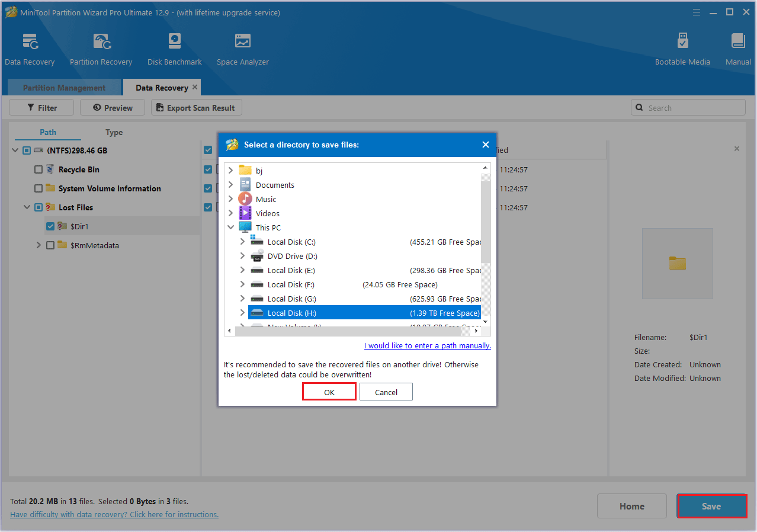Screen dimensions: 757x532
Task: Expand the $RmMetadata folder node
Action: click(39, 245)
